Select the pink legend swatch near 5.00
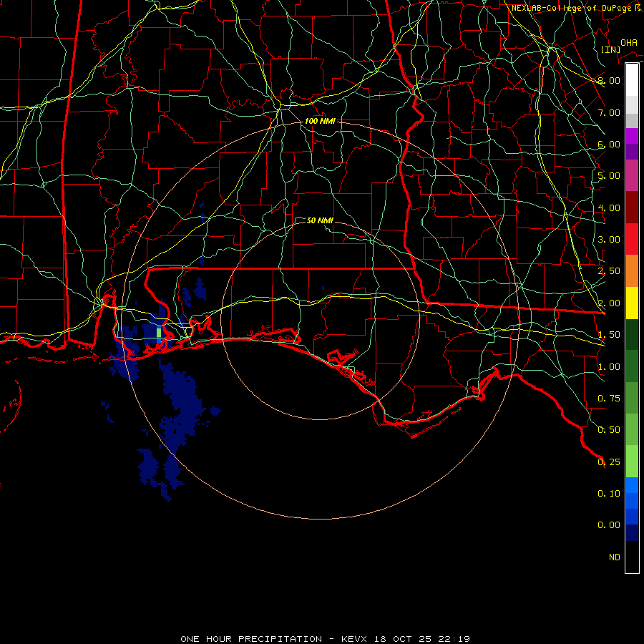Image resolution: width=644 pixels, height=644 pixels. coord(632,176)
